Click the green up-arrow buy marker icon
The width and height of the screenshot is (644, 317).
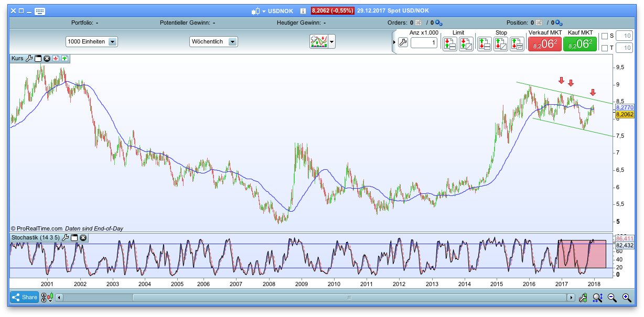pos(65,59)
